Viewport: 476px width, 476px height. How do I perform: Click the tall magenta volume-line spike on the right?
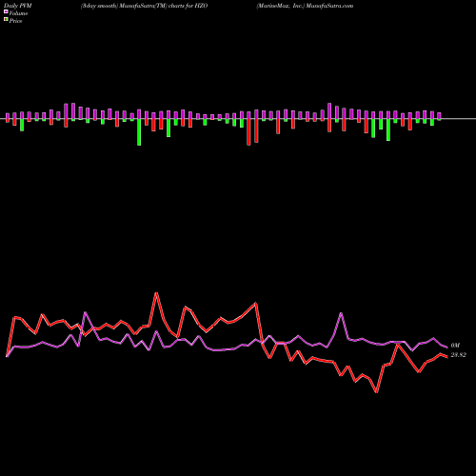341,313
